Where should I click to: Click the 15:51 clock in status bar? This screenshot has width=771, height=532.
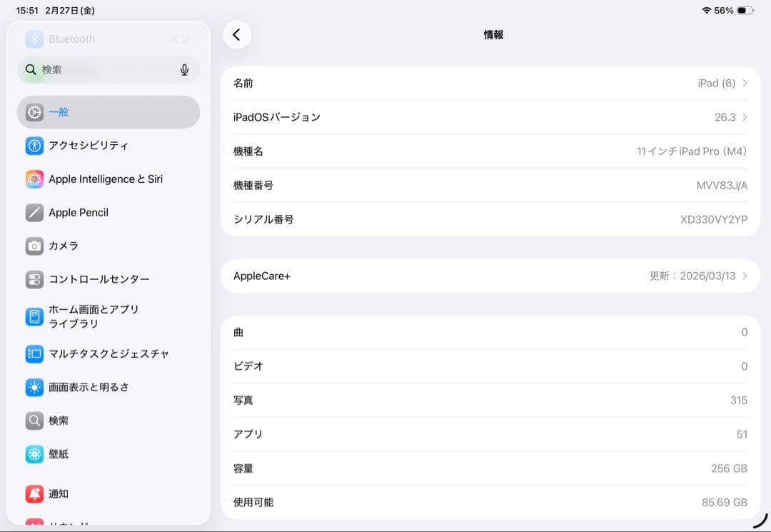click(27, 10)
